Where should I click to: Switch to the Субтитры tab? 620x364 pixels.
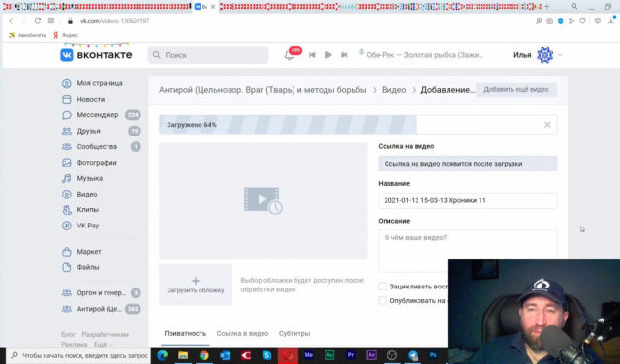tap(294, 333)
